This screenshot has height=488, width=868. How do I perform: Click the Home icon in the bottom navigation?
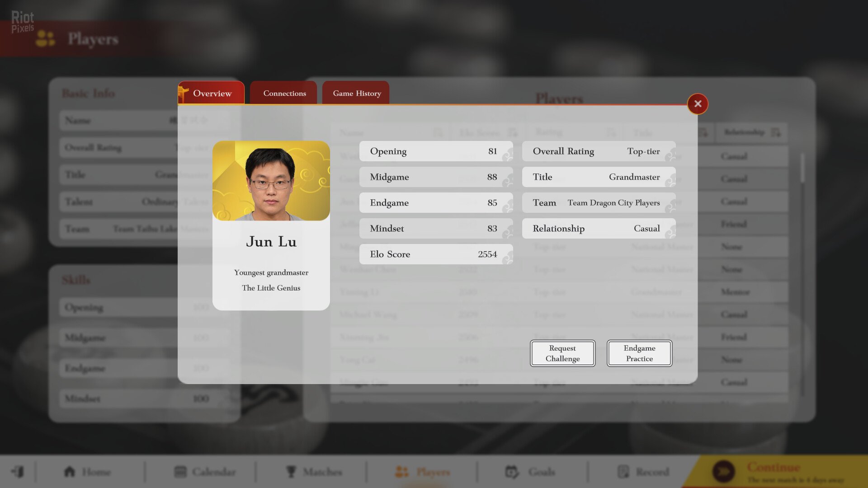click(x=70, y=472)
